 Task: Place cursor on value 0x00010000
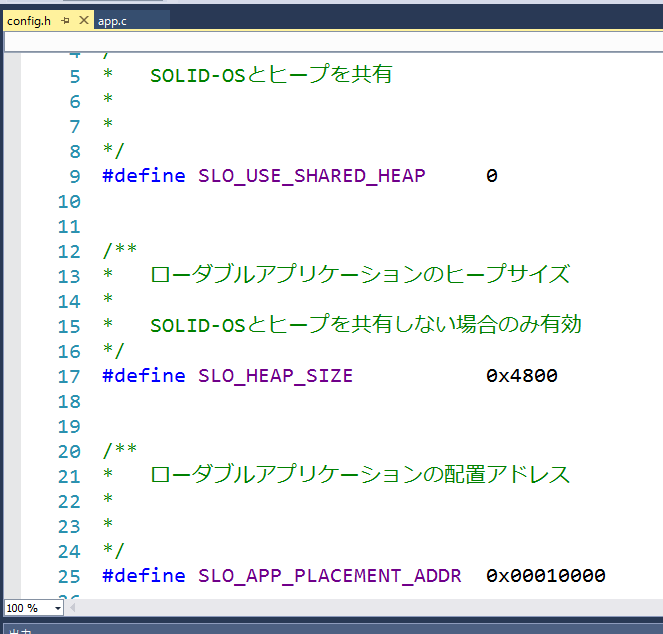pyautogui.click(x=545, y=576)
